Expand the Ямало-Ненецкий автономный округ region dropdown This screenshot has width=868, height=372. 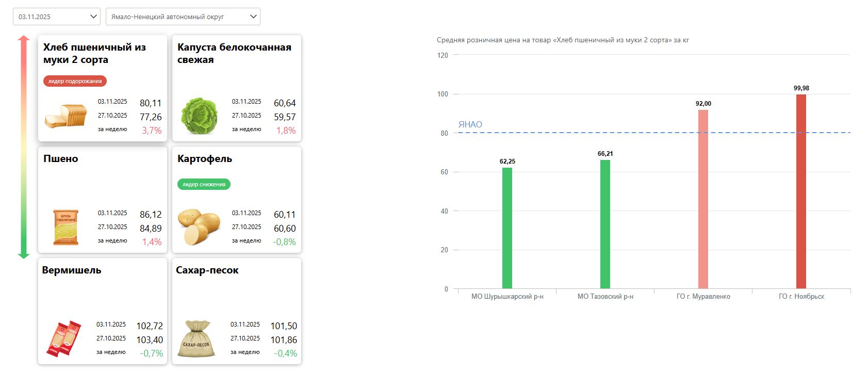[x=183, y=17]
